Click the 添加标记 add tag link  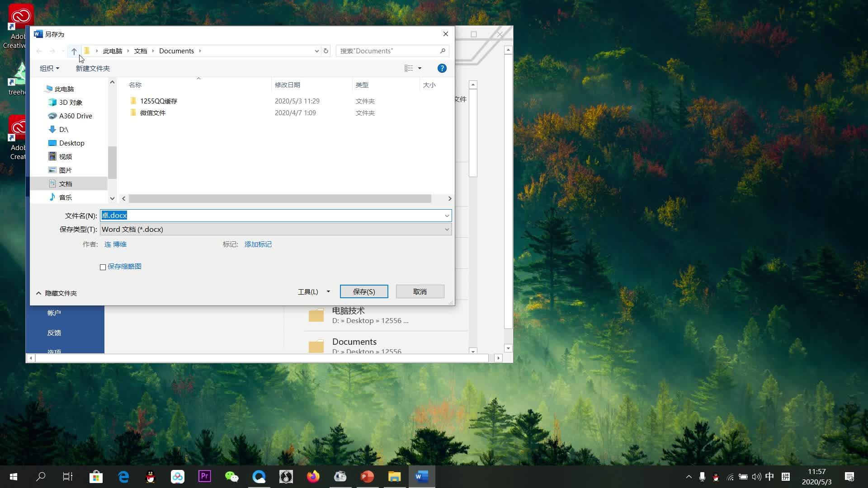click(258, 244)
